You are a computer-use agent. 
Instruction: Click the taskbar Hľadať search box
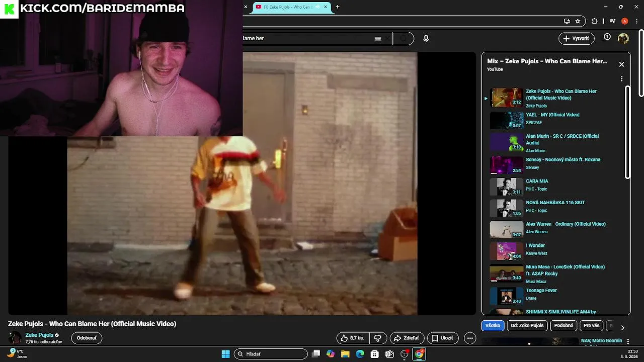[271, 354]
